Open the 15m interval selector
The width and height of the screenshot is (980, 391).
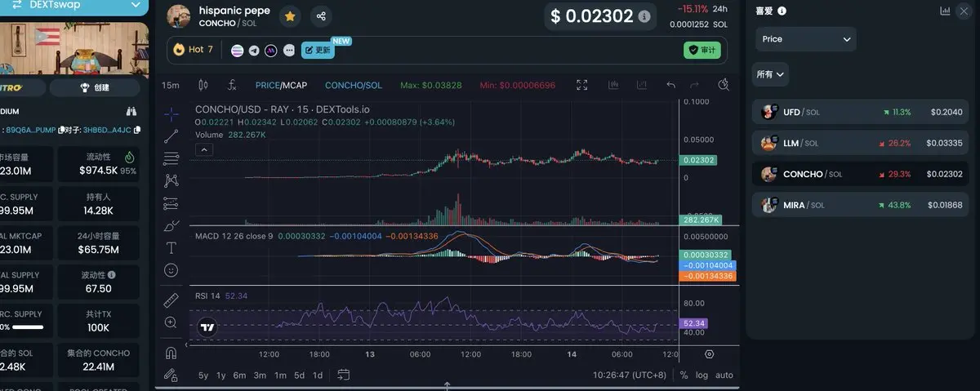coord(171,85)
